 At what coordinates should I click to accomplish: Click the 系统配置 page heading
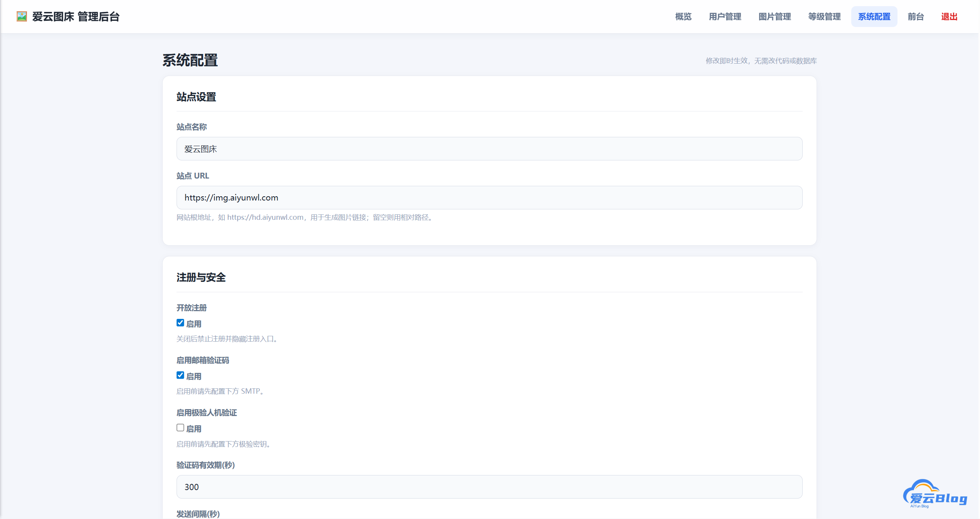click(x=190, y=61)
